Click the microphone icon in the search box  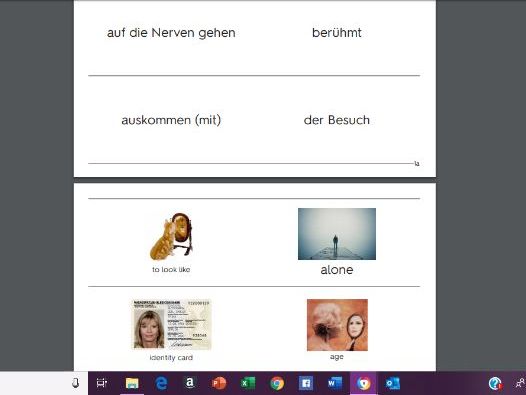76,383
